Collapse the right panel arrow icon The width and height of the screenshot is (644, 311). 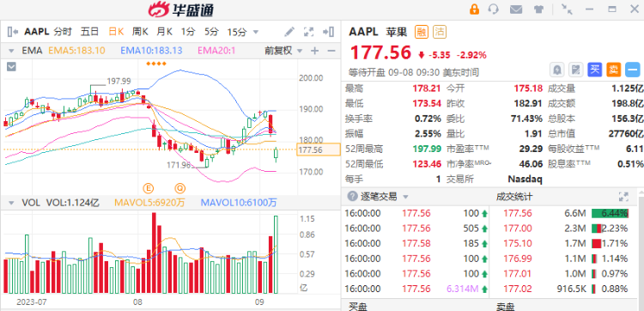click(329, 32)
